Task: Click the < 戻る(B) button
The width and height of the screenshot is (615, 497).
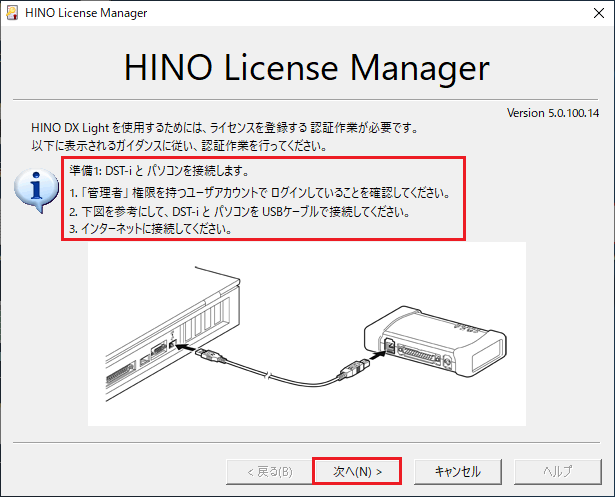Action: 270,471
